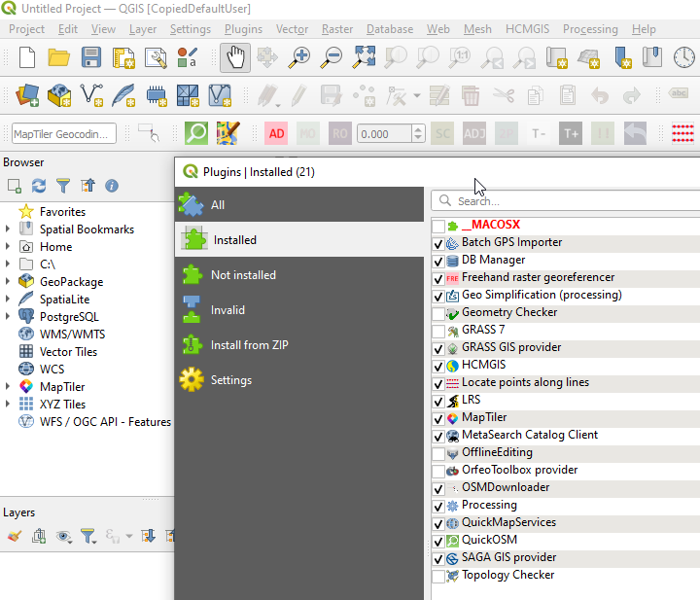Add selected layers icon in Browser
This screenshot has width=700, height=600.
click(15, 186)
